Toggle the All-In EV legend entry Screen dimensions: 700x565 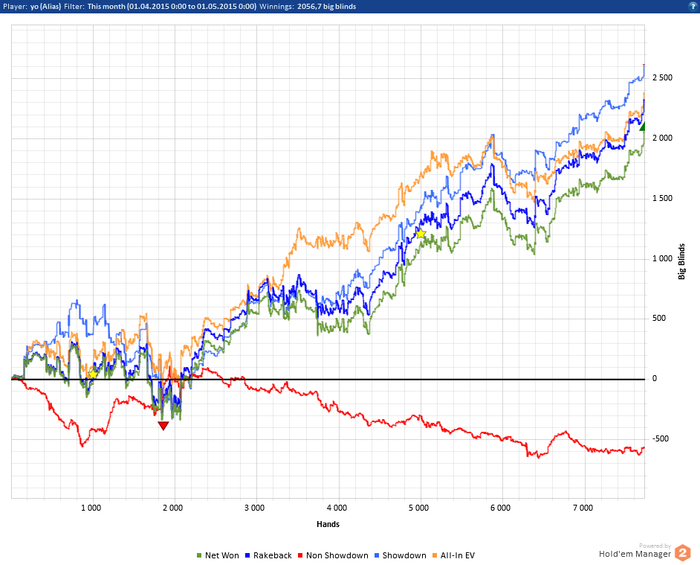click(x=454, y=556)
